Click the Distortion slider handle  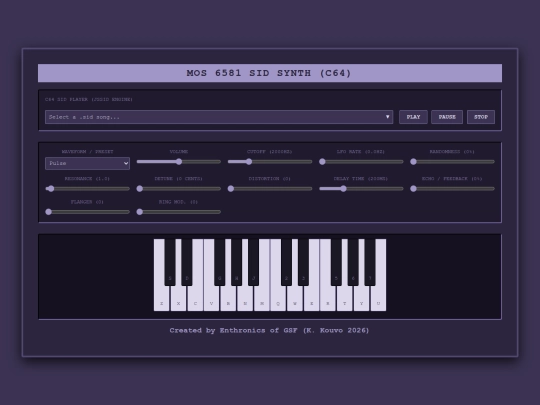(x=231, y=189)
